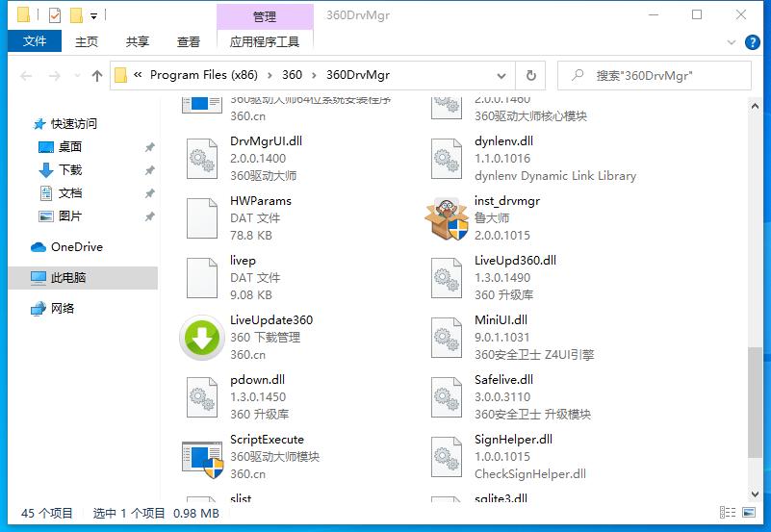
Task: Navigate to the 360 breadcrumb folder
Action: click(292, 75)
